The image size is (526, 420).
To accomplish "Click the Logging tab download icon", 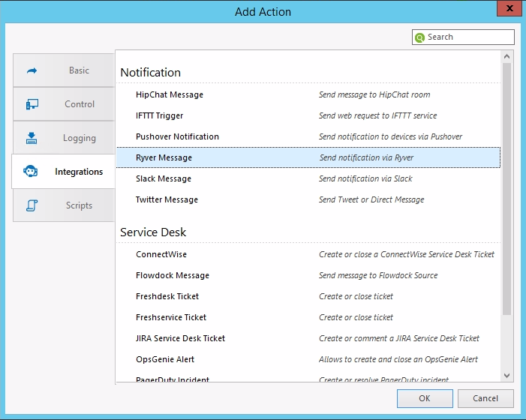I will pos(32,138).
